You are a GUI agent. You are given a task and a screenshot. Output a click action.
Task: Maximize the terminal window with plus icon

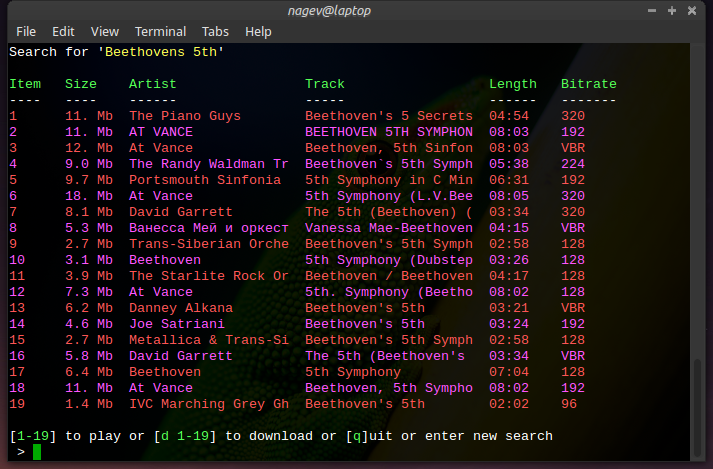[672, 10]
